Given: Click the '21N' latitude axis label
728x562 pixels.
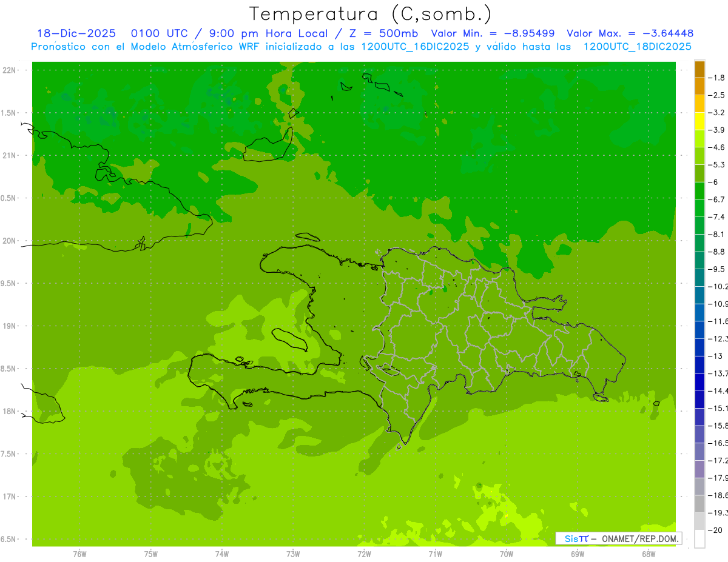Looking at the screenshot, I should pyautogui.click(x=9, y=156).
